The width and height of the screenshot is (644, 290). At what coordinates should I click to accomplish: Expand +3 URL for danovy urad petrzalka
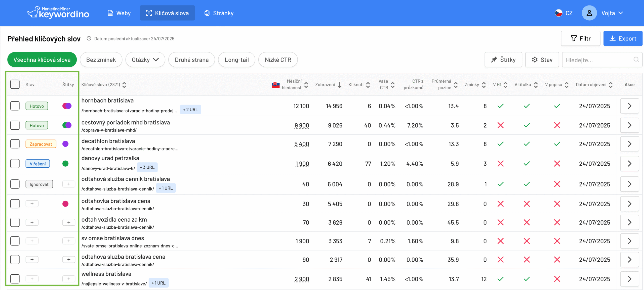click(147, 167)
